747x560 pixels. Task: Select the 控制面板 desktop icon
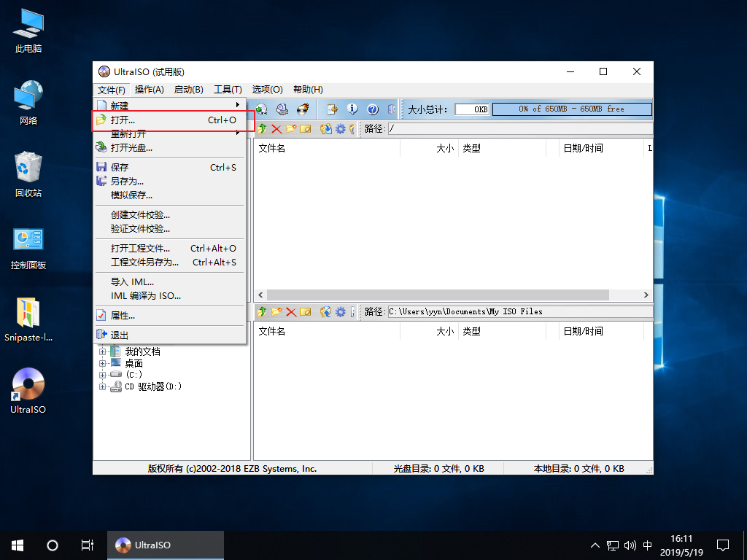pos(28,248)
